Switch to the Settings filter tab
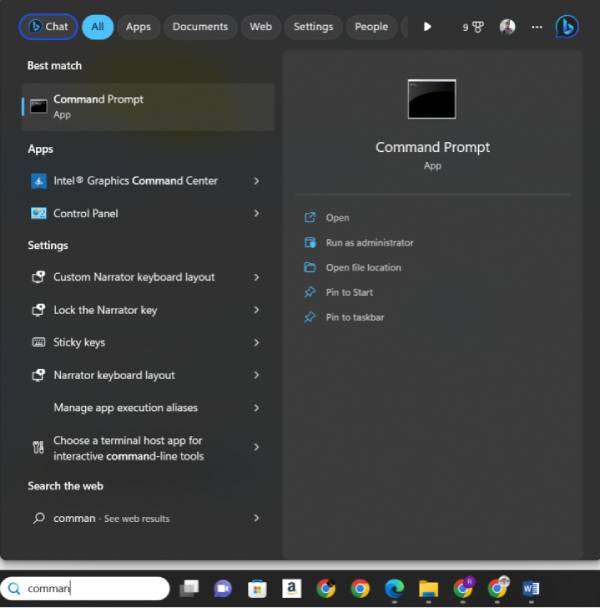 313,27
